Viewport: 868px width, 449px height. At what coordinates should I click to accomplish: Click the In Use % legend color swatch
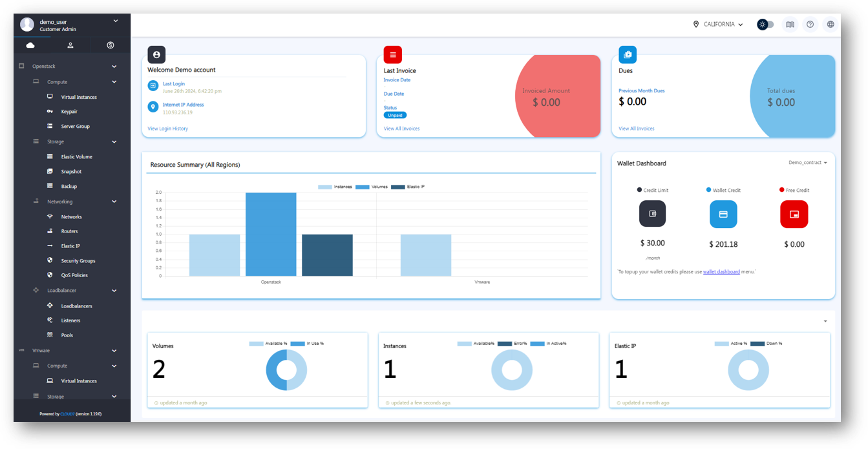[x=297, y=344]
